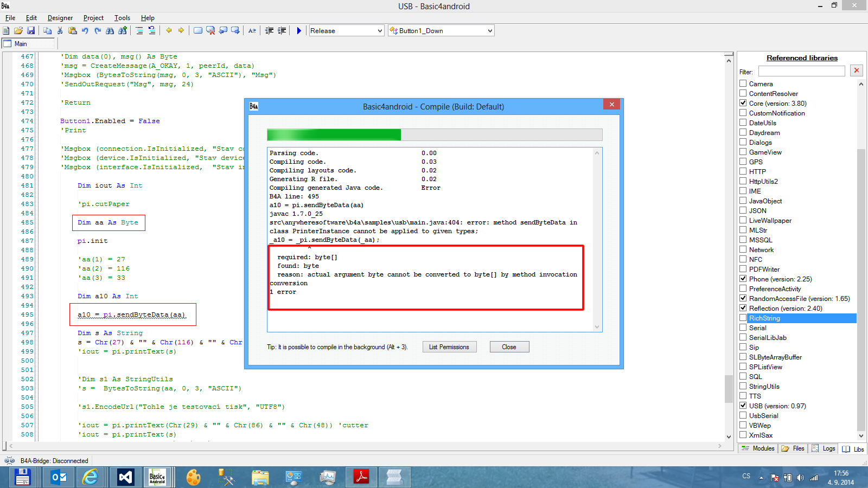Click the uncomment block toolbar icon
868x488 pixels.
click(x=152, y=31)
